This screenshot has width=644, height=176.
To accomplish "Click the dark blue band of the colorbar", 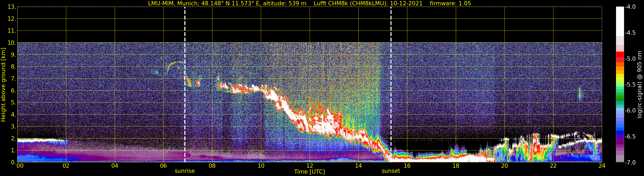I will pyautogui.click(x=620, y=133).
